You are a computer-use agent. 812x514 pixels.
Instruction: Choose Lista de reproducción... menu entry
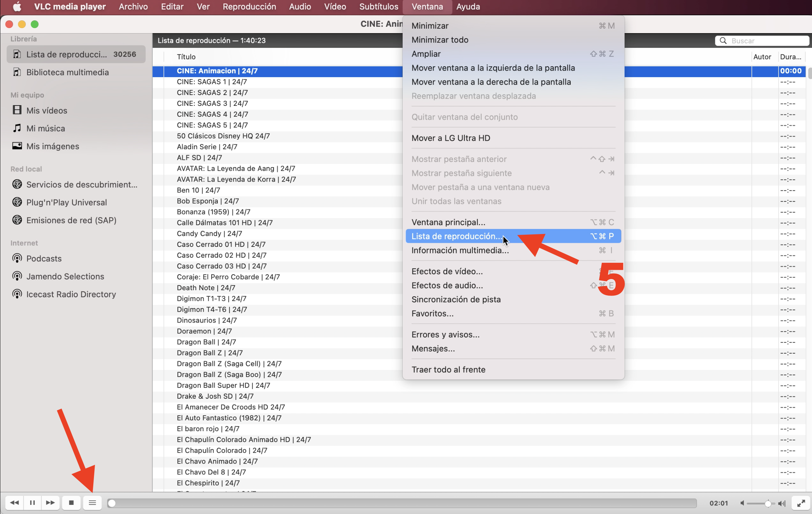[x=513, y=236]
